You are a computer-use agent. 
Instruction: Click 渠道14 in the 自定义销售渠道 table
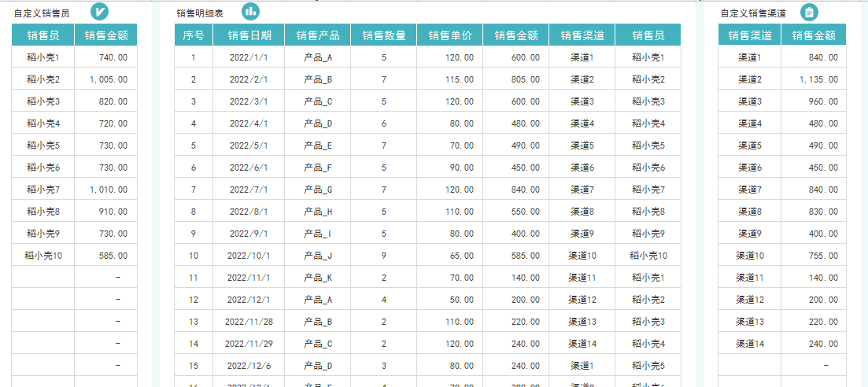(x=750, y=343)
